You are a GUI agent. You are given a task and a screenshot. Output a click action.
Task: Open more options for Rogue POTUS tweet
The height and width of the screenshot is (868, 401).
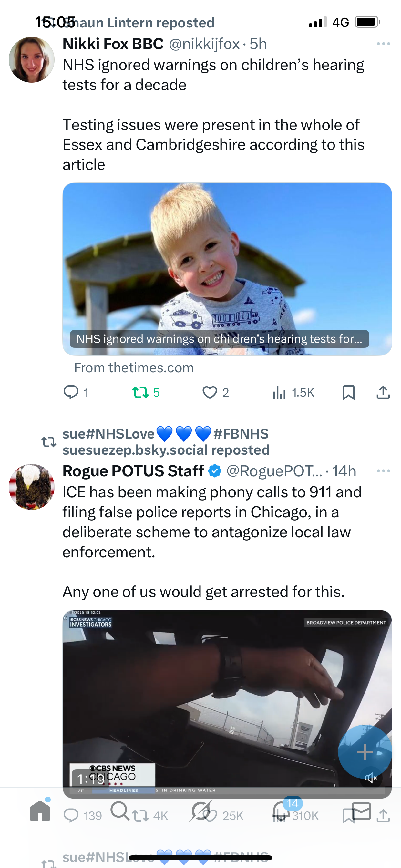tap(384, 471)
